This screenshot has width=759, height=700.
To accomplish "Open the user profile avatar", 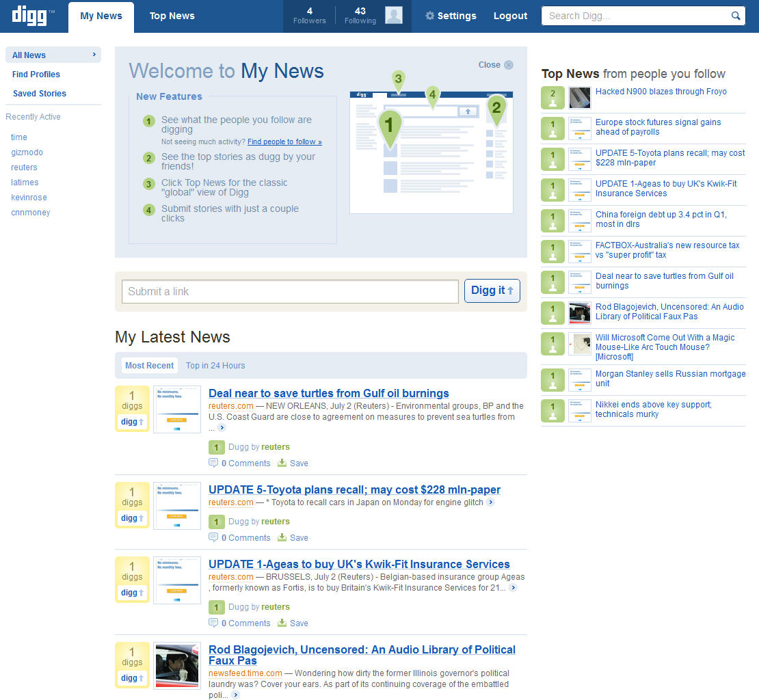I will (394, 16).
